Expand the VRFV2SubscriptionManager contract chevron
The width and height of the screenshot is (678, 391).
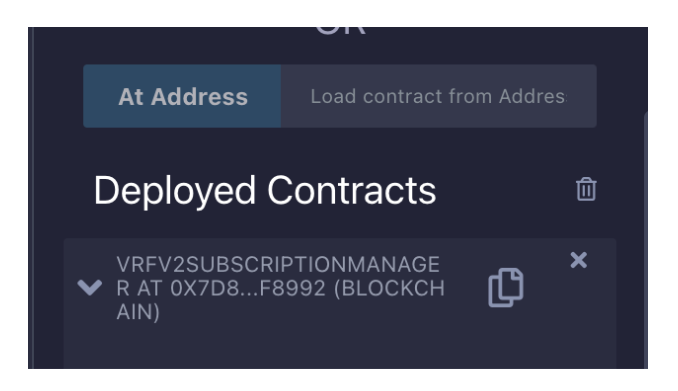point(90,287)
